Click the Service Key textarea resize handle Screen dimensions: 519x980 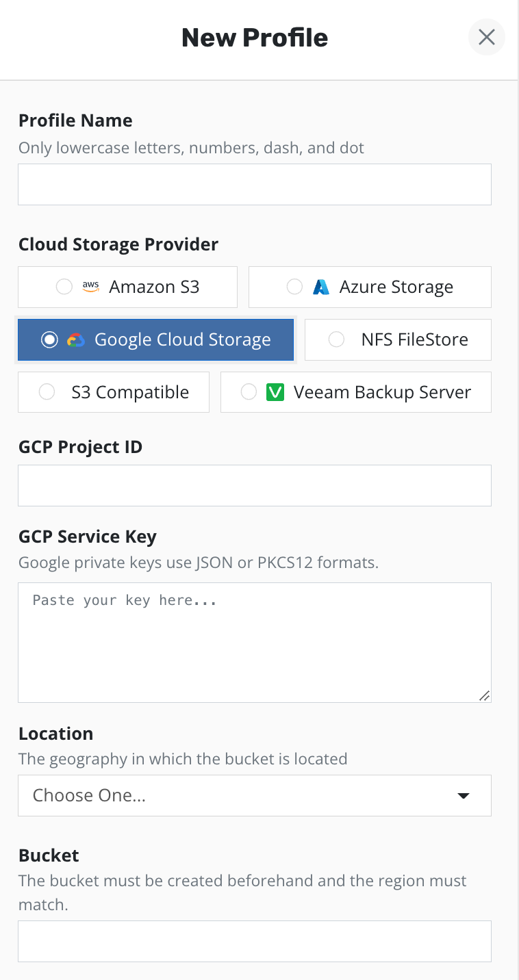click(x=484, y=695)
